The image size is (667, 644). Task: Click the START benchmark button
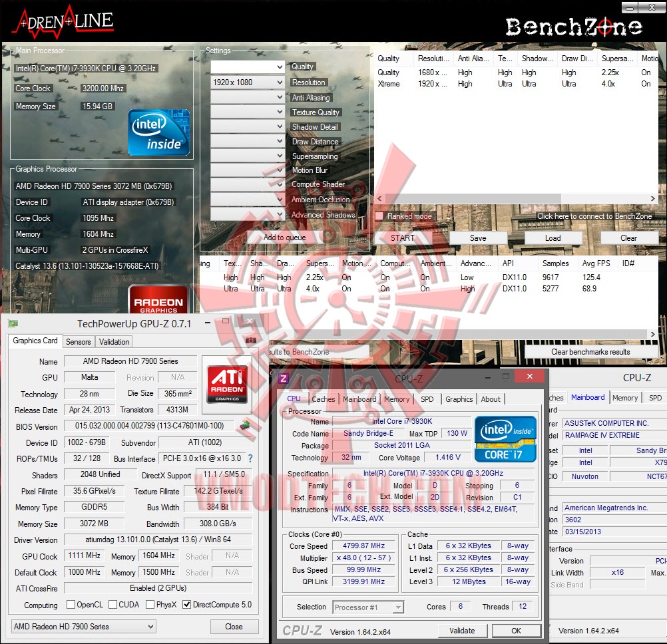pos(403,238)
